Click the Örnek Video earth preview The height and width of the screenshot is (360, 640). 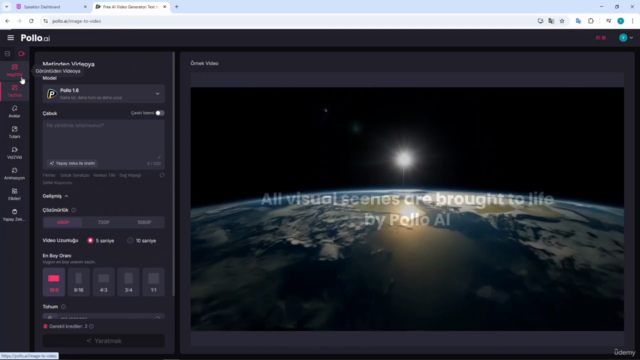(x=407, y=209)
